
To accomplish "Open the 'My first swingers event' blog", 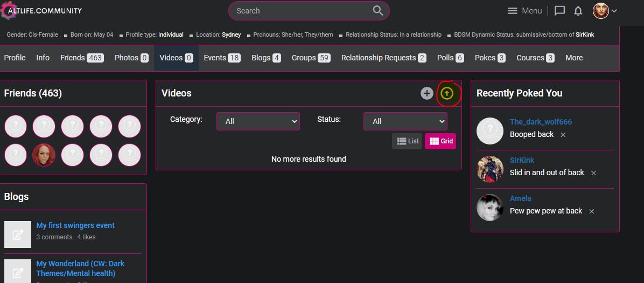I will pos(75,225).
